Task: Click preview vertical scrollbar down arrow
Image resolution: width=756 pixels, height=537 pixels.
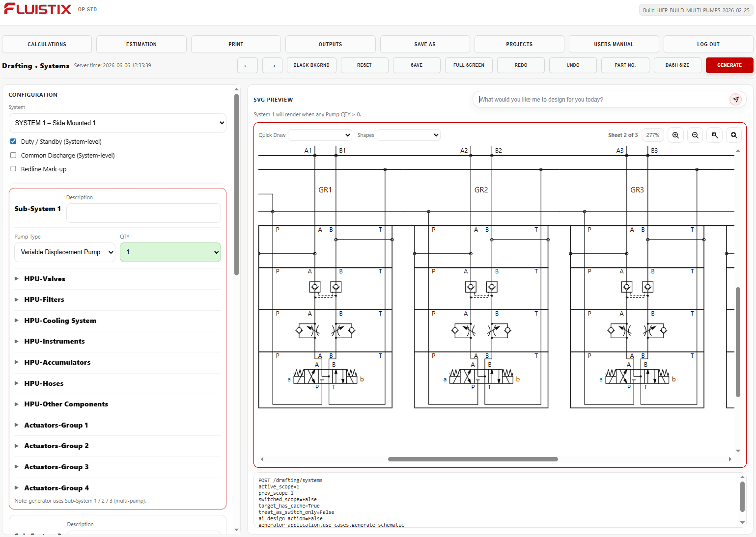Action: click(x=738, y=451)
